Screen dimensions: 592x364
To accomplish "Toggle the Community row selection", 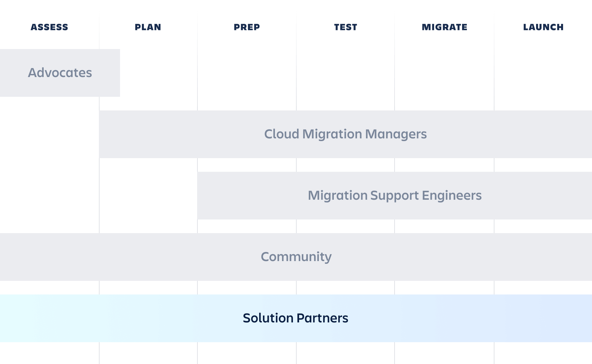I will 296,257.
